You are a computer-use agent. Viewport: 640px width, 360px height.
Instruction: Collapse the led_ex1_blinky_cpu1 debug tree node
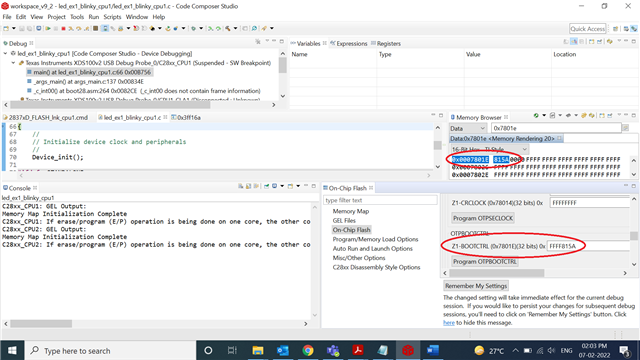click(5, 53)
